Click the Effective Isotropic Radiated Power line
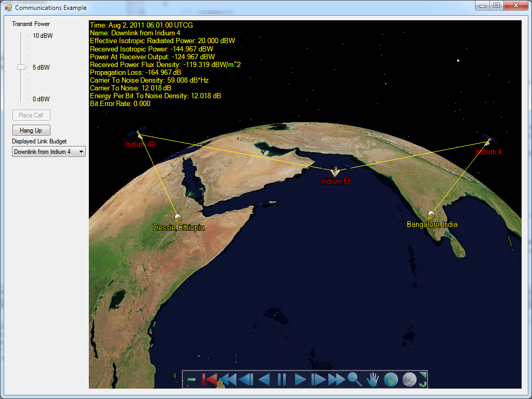 163,41
